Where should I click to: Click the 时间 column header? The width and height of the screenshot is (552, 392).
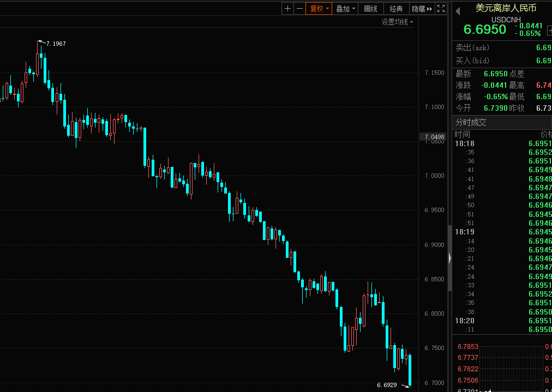(x=462, y=134)
